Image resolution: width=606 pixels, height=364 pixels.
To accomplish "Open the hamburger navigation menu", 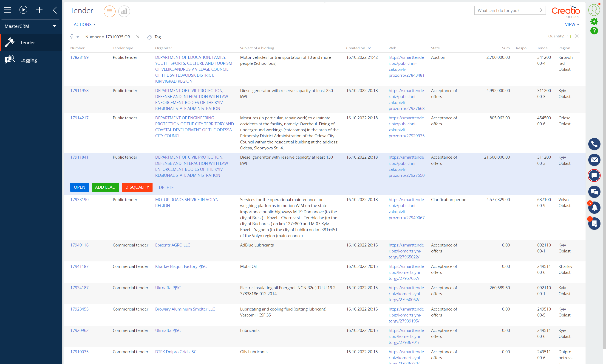I will tap(8, 10).
